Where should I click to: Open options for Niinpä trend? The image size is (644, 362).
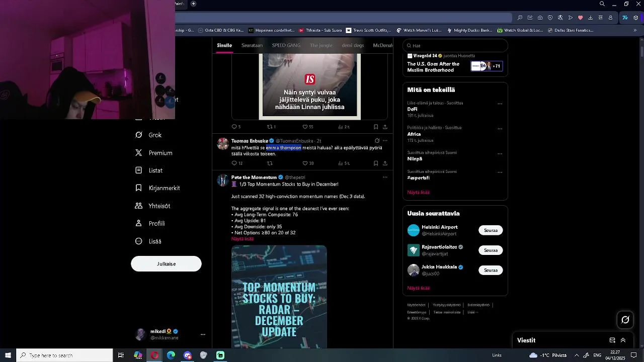(500, 153)
